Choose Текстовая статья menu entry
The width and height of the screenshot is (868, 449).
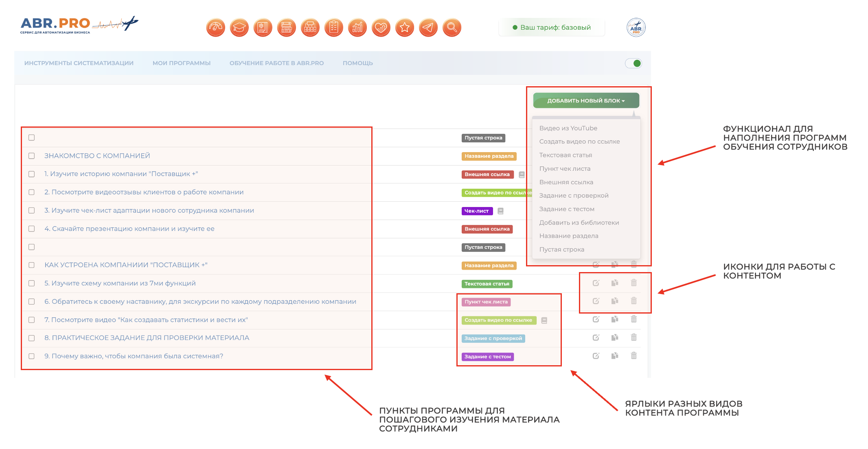pyautogui.click(x=566, y=155)
